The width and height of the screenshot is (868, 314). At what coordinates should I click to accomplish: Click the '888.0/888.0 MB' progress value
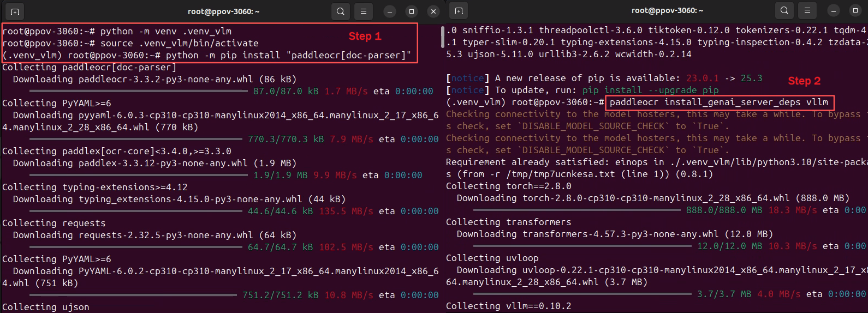724,210
